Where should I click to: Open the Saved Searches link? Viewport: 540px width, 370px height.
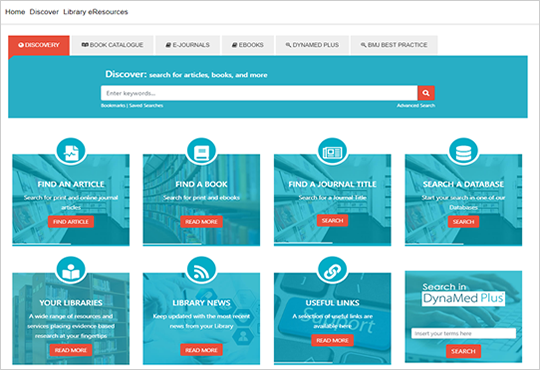[146, 105]
